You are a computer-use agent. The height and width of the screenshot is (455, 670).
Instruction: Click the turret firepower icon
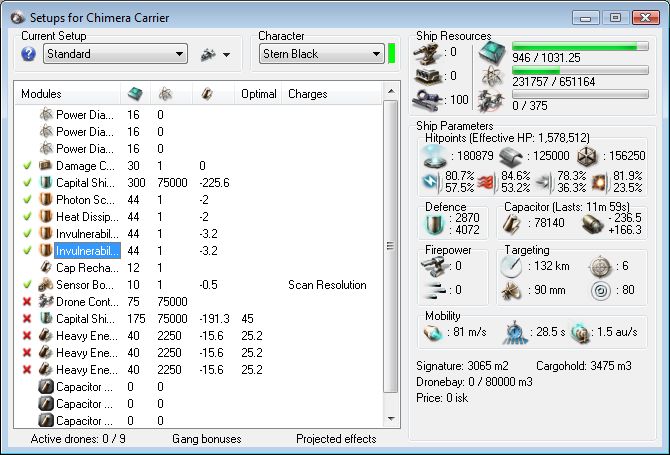click(x=434, y=266)
